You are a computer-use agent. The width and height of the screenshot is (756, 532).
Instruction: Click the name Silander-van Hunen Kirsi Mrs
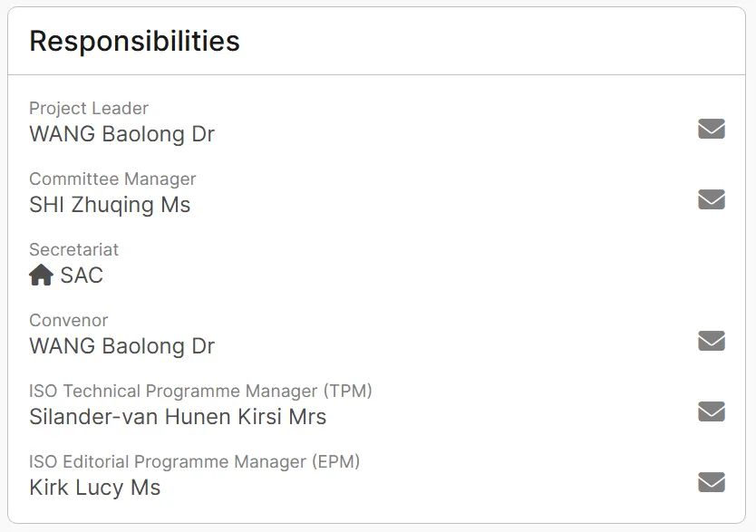click(x=178, y=417)
